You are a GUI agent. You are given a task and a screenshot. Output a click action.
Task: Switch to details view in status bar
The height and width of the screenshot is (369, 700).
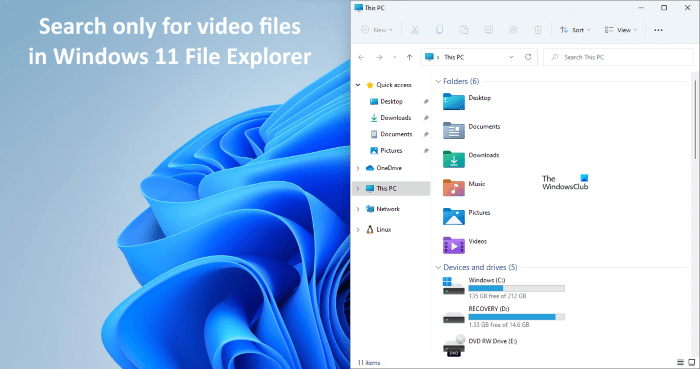pos(680,362)
